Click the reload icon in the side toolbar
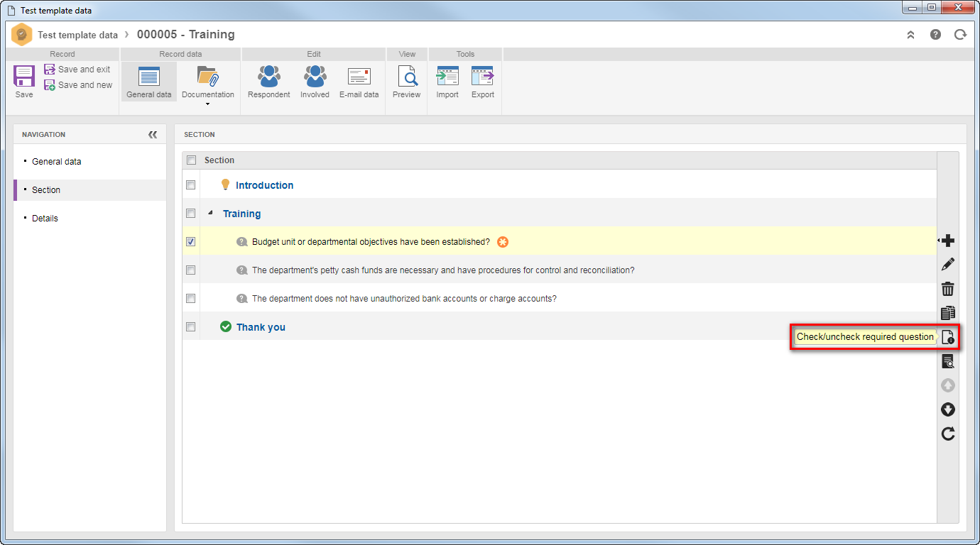The width and height of the screenshot is (980, 545). click(x=948, y=434)
